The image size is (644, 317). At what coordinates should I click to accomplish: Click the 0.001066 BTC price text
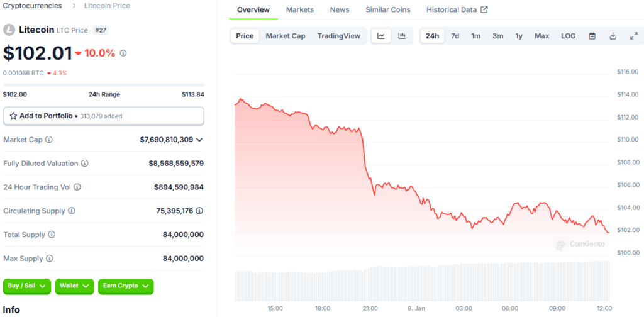(x=23, y=73)
